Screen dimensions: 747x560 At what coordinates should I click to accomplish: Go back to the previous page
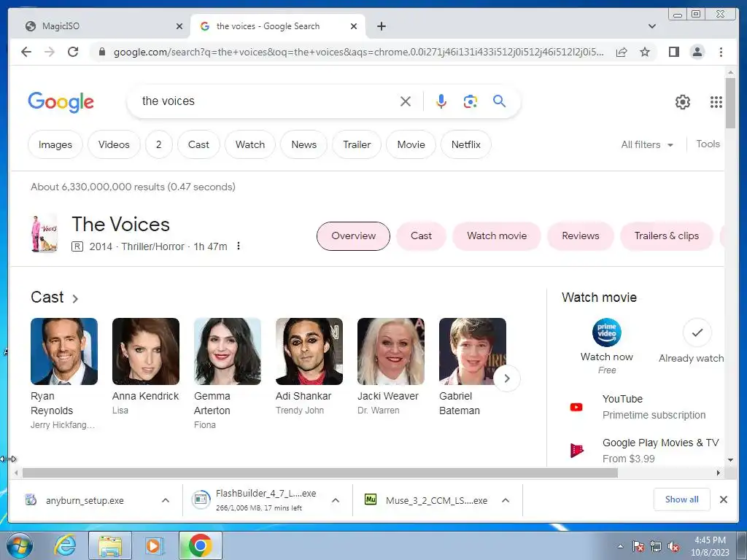pos(26,52)
